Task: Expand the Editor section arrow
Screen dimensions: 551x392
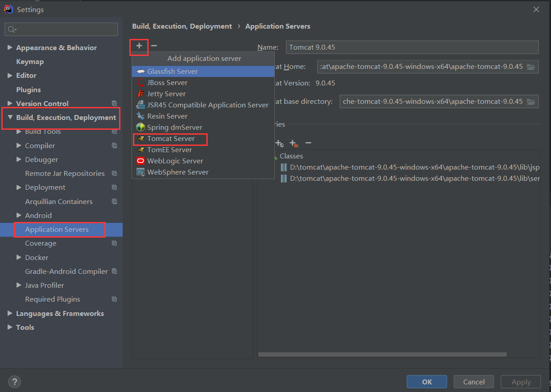Action: (10, 76)
